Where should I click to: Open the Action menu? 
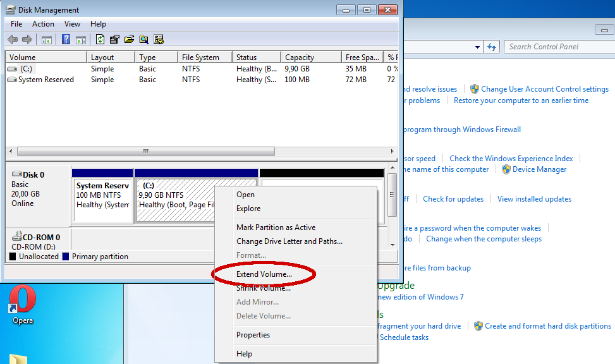[x=43, y=24]
